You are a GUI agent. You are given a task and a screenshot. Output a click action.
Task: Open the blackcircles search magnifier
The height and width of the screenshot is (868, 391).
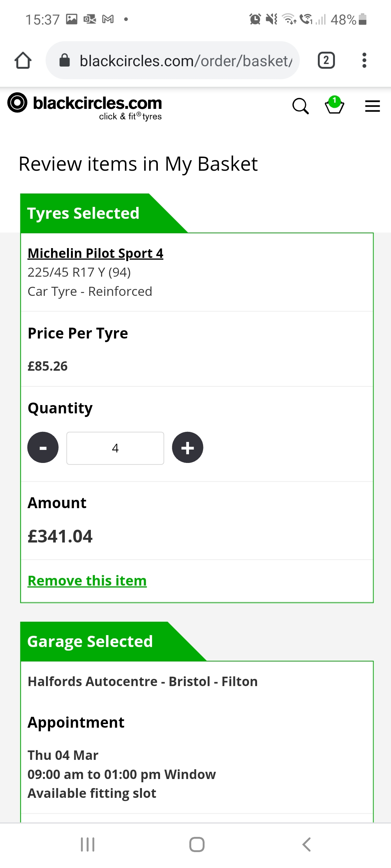(300, 106)
